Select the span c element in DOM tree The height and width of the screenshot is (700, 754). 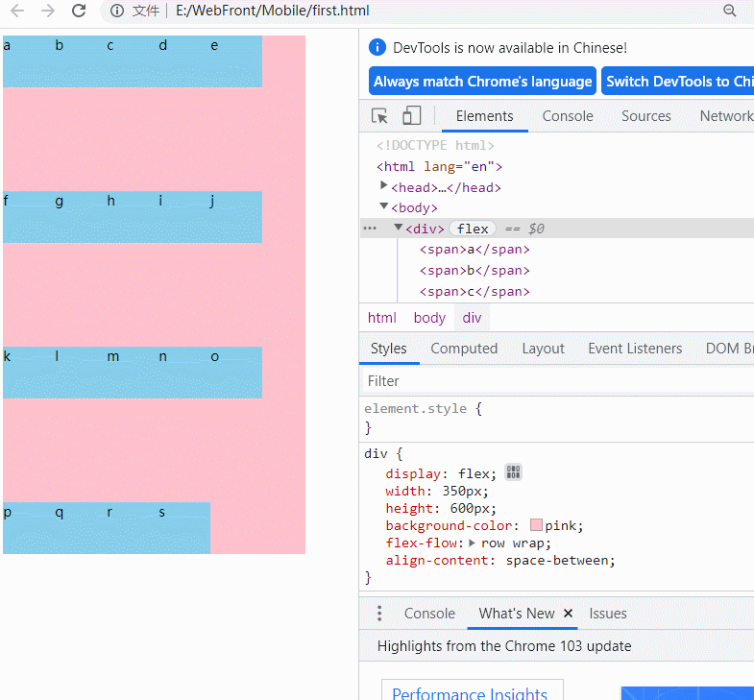coord(474,291)
